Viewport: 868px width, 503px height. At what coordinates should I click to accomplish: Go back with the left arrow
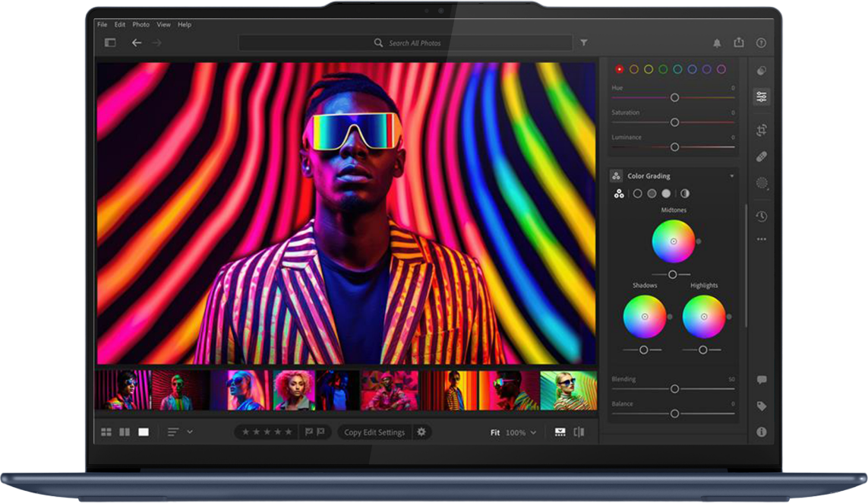137,43
